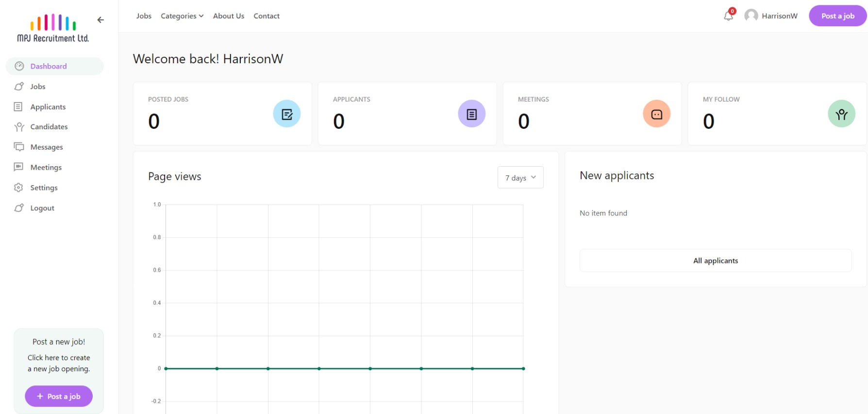Open Messages from the sidebar

tap(47, 147)
